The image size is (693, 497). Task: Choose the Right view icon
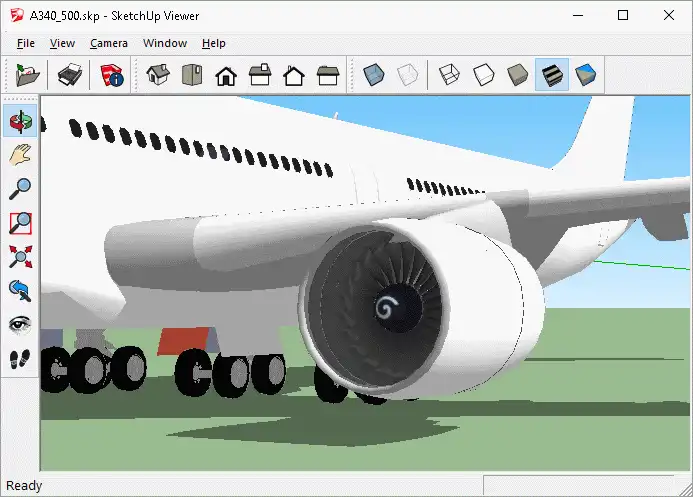pos(260,75)
